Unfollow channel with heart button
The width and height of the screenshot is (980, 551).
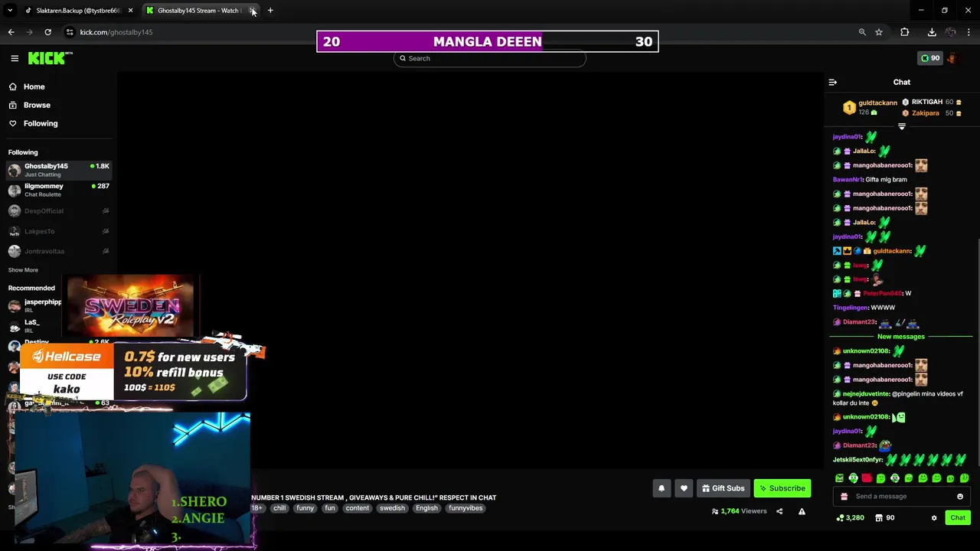[684, 488]
